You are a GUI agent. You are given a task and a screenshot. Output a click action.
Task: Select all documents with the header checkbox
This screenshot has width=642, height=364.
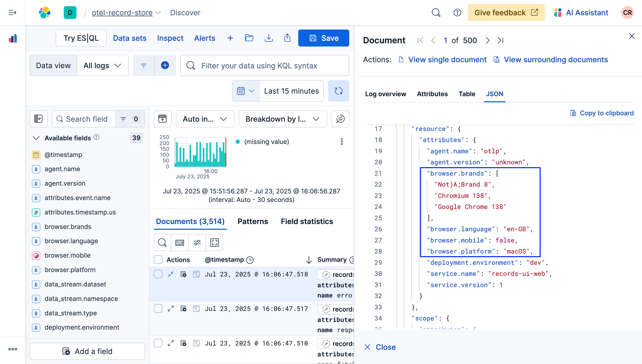[x=158, y=260]
